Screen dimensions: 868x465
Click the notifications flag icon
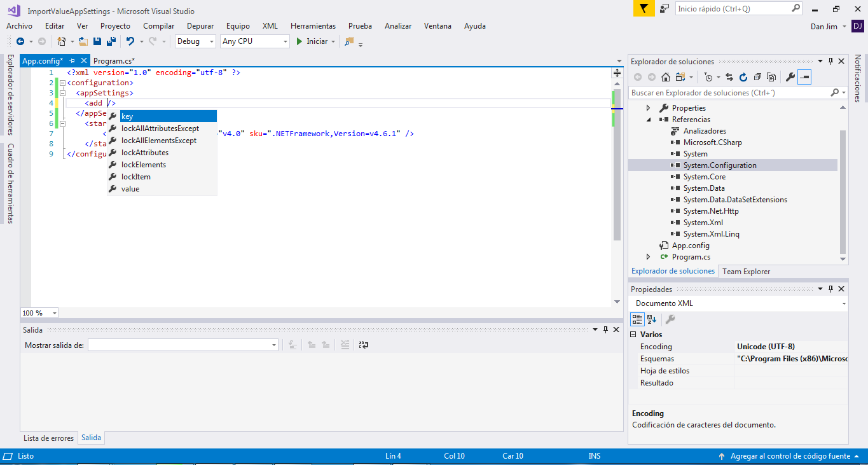[x=644, y=9]
